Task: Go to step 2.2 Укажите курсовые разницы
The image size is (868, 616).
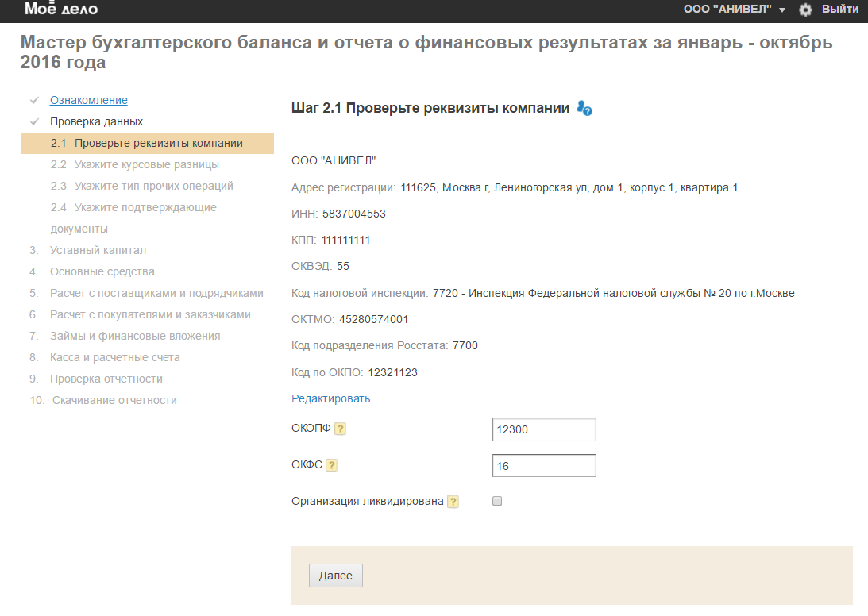Action: click(135, 164)
